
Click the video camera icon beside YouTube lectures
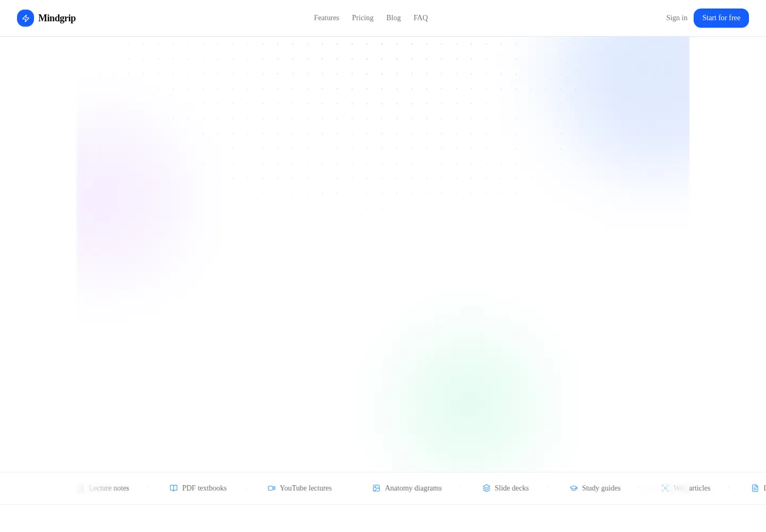click(x=271, y=488)
